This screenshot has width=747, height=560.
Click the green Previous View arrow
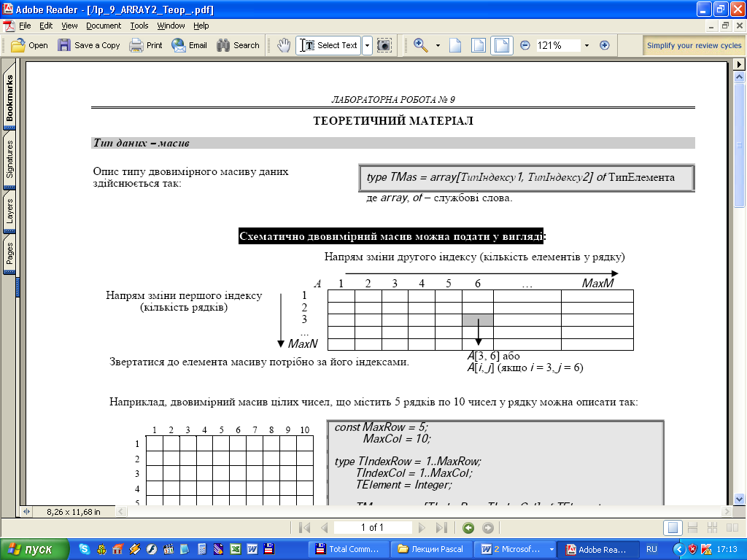468,528
